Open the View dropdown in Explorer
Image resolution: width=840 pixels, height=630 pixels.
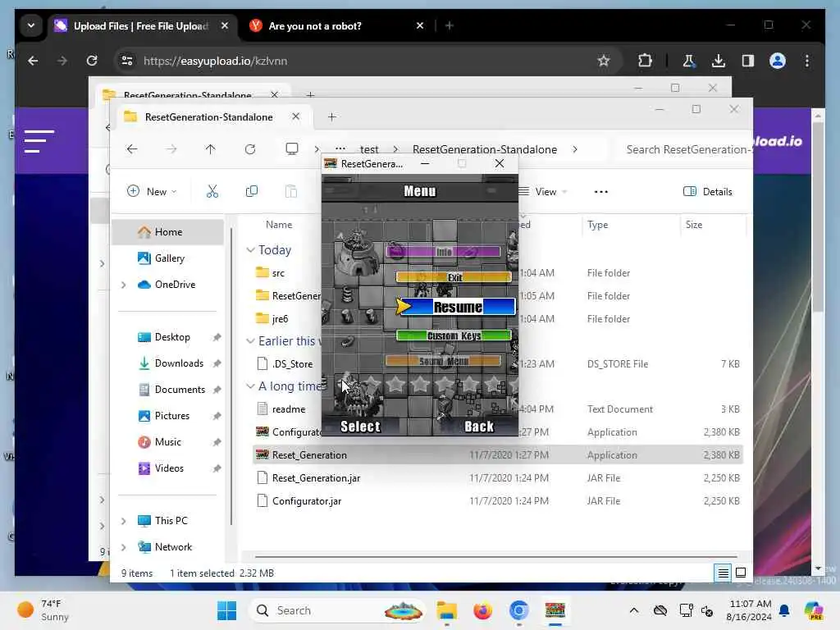543,192
